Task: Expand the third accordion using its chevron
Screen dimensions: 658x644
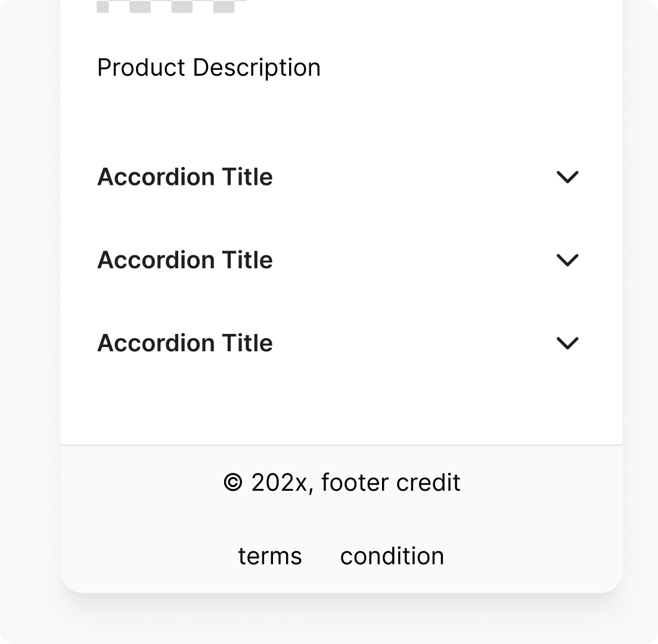Action: (567, 343)
